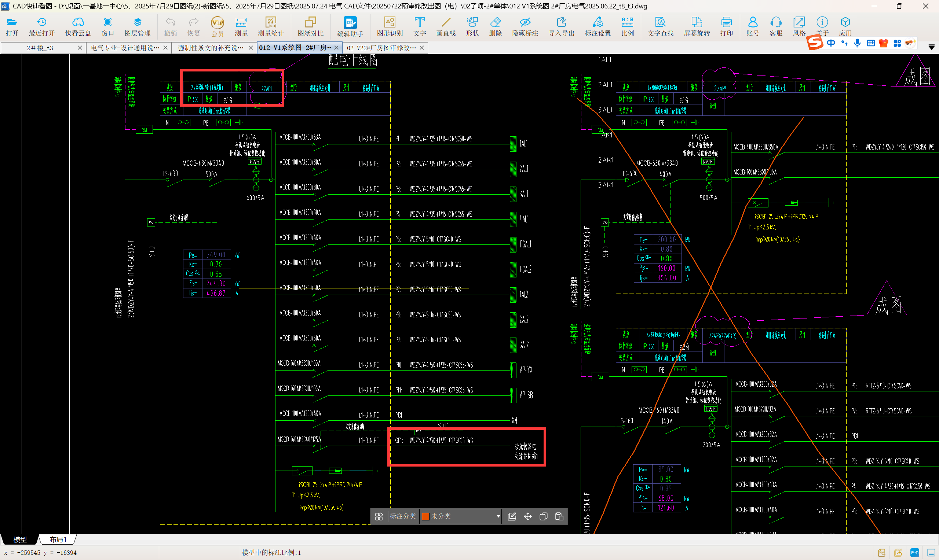Expand the tab list dropdown arrow
The width and height of the screenshot is (939, 560).
click(x=931, y=48)
